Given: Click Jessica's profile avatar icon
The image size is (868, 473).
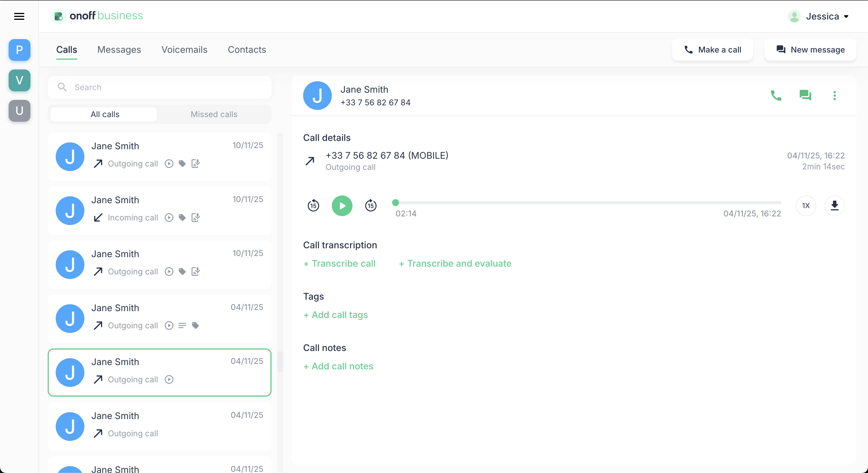Looking at the screenshot, I should (794, 16).
